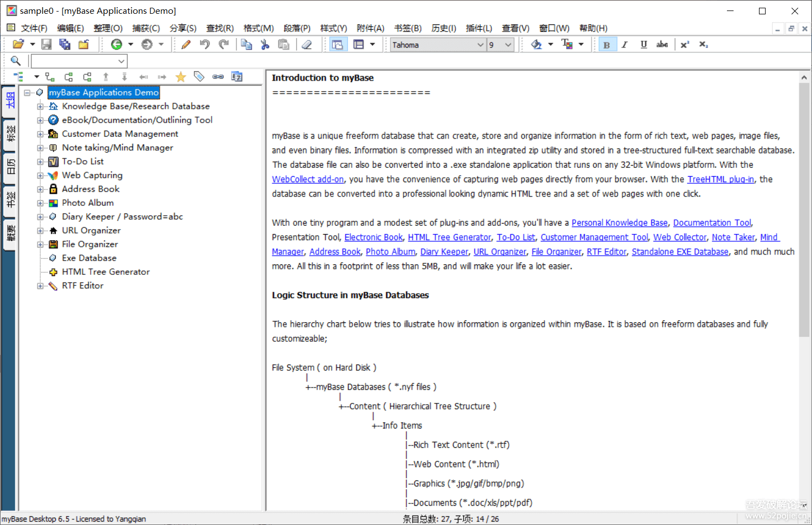Select the RTF Editor tree item

[83, 286]
